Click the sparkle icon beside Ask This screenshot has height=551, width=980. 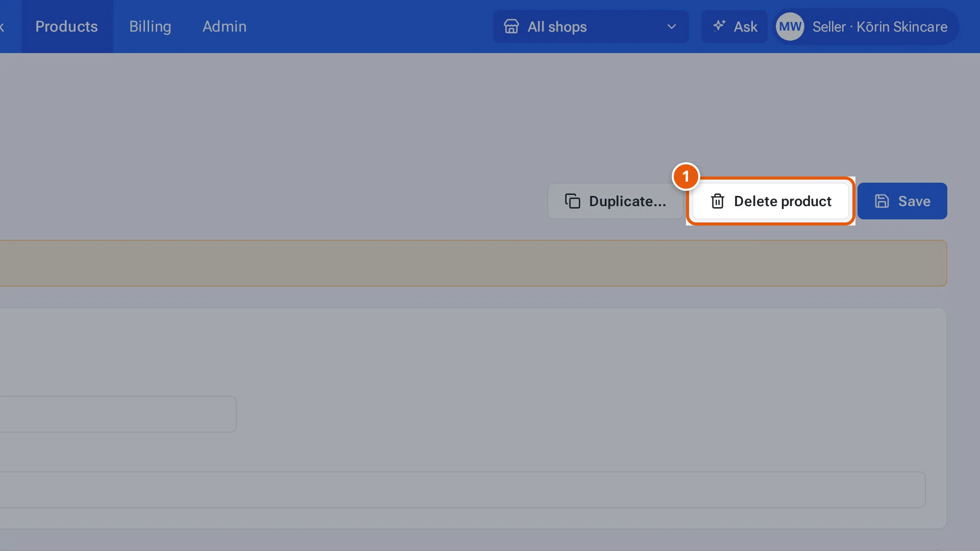coord(719,26)
